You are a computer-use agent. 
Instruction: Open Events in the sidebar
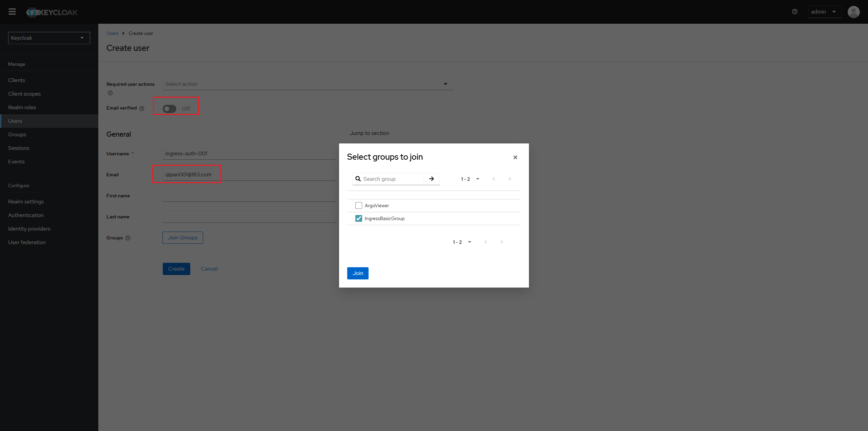49,162
